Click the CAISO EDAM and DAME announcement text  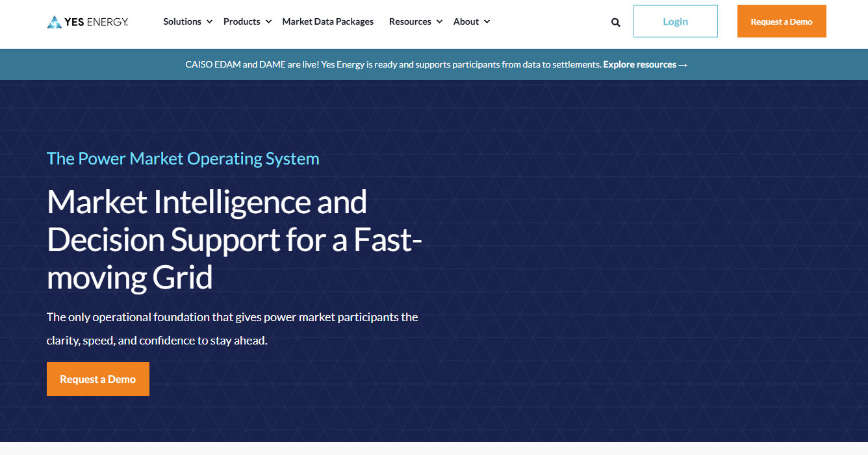(393, 64)
